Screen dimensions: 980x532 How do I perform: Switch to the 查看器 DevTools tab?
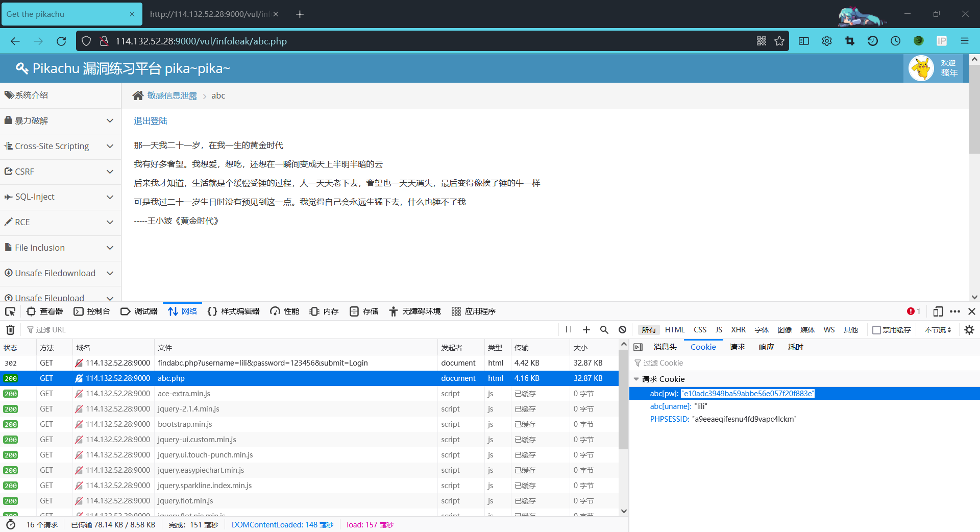click(x=45, y=311)
